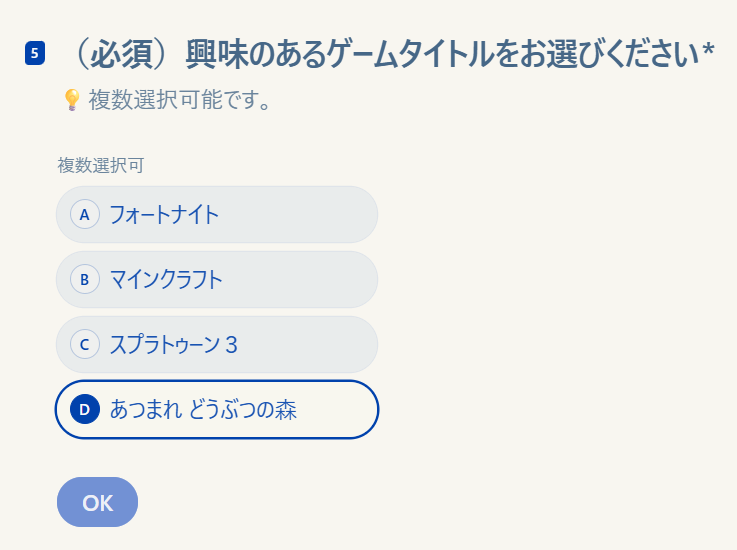
Task: Click the あつまれ どうぶつの森 label text
Action: (x=203, y=409)
